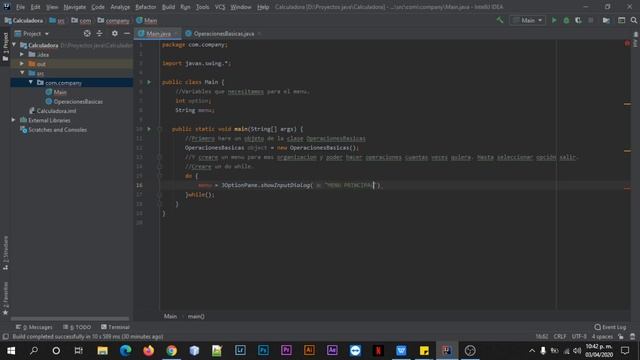Click the Project panel horizontal scrollbar

point(70,318)
